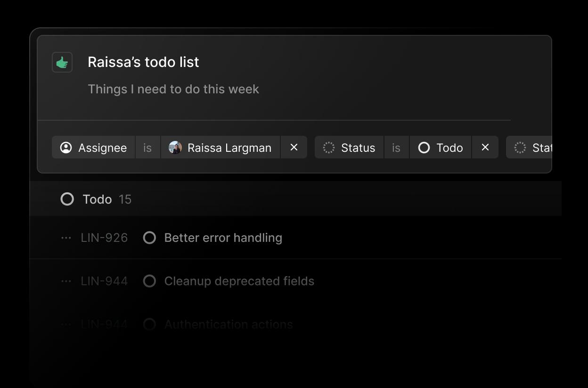Image resolution: width=588 pixels, height=388 pixels.
Task: Click the status circle beside Better error handling
Action: (x=149, y=238)
